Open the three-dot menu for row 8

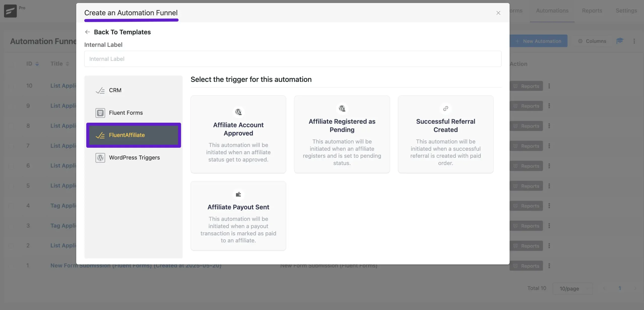549,126
